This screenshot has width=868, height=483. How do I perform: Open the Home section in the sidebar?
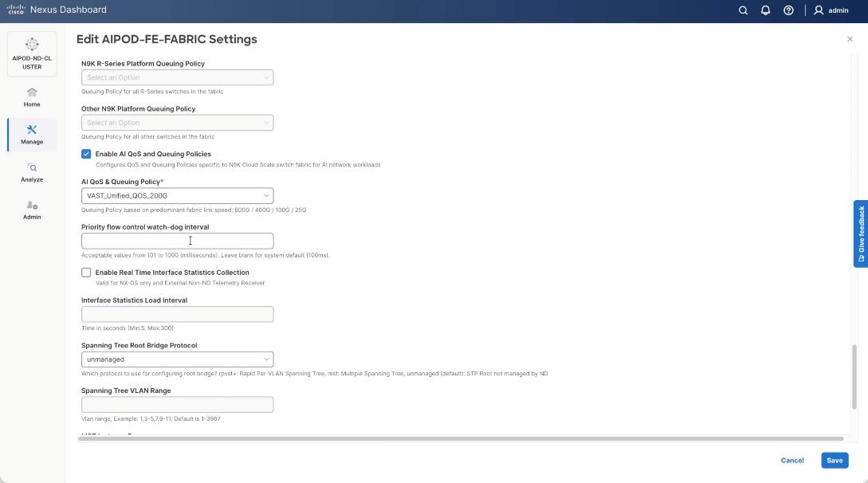pyautogui.click(x=31, y=96)
